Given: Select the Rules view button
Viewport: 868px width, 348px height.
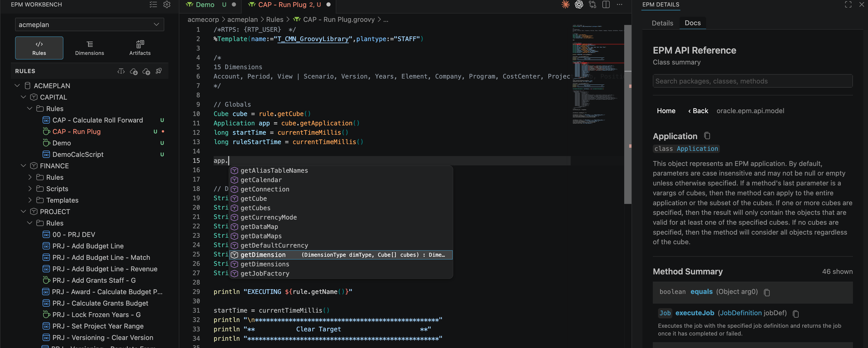Looking at the screenshot, I should pyautogui.click(x=39, y=48).
